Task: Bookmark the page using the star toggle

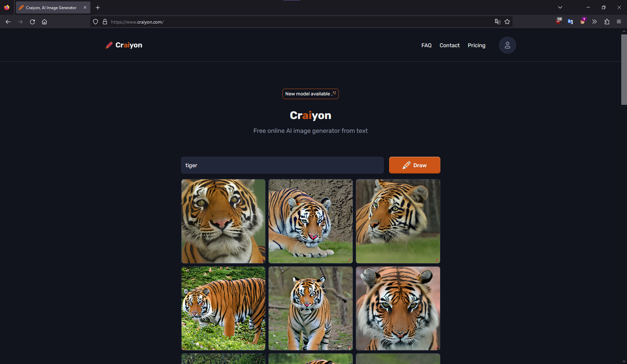Action: pyautogui.click(x=507, y=22)
